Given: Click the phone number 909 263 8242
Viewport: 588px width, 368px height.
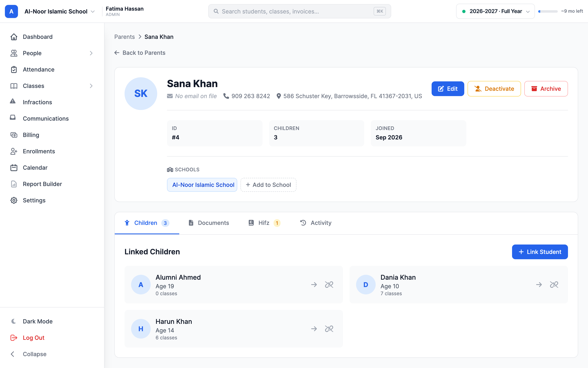Looking at the screenshot, I should 251,96.
